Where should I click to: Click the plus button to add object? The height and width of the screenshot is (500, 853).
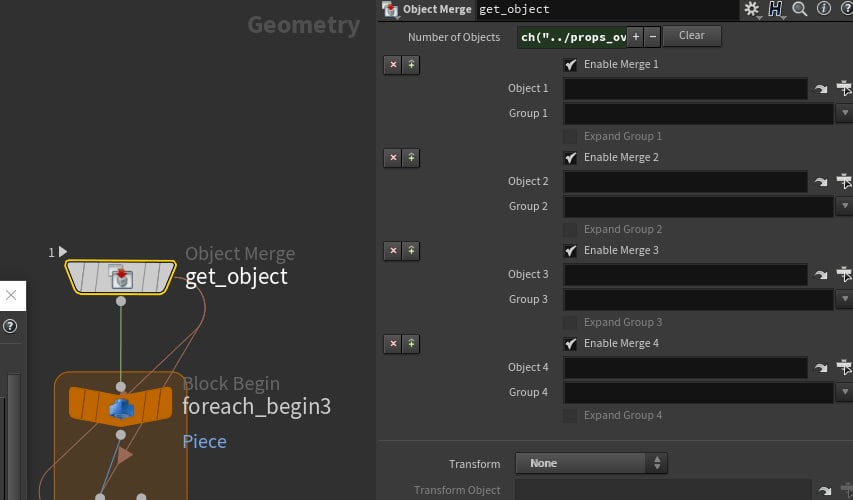coord(635,37)
